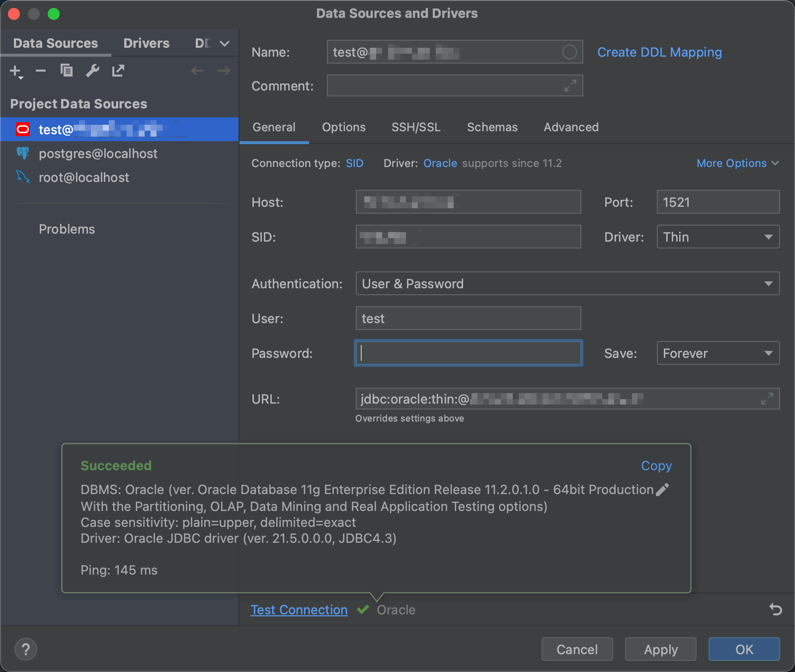The image size is (795, 672).
Task: Click Create DDL Mapping link
Action: (659, 52)
